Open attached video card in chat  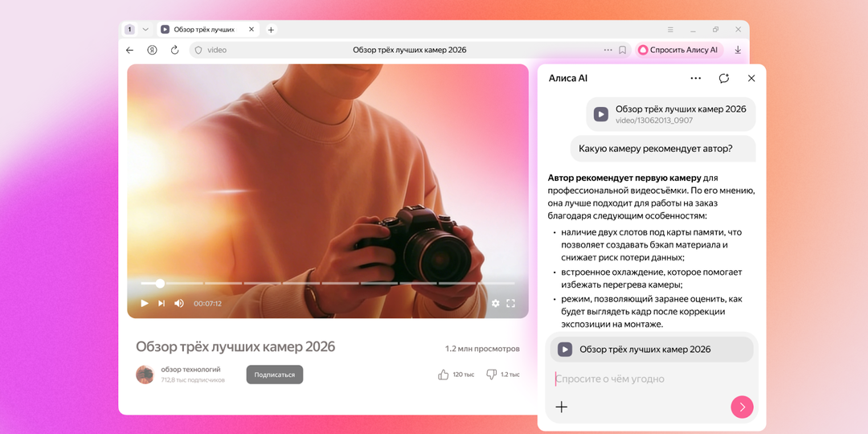coord(671,114)
